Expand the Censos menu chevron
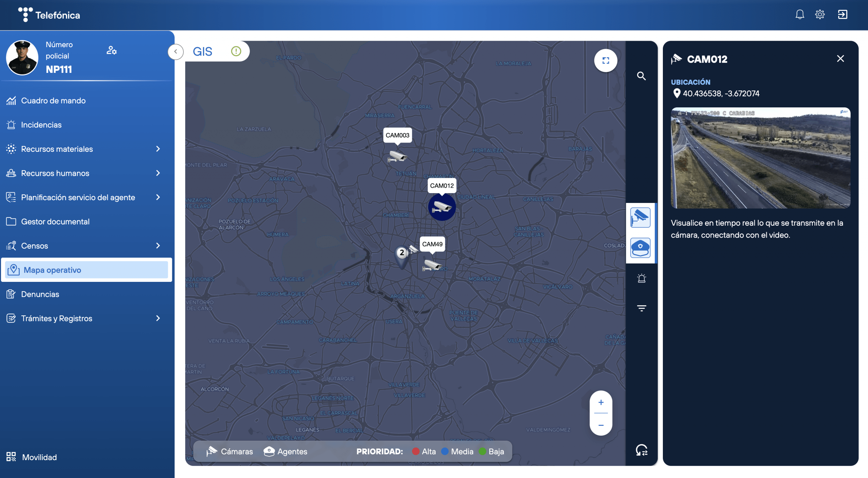This screenshot has width=868, height=478. tap(158, 246)
